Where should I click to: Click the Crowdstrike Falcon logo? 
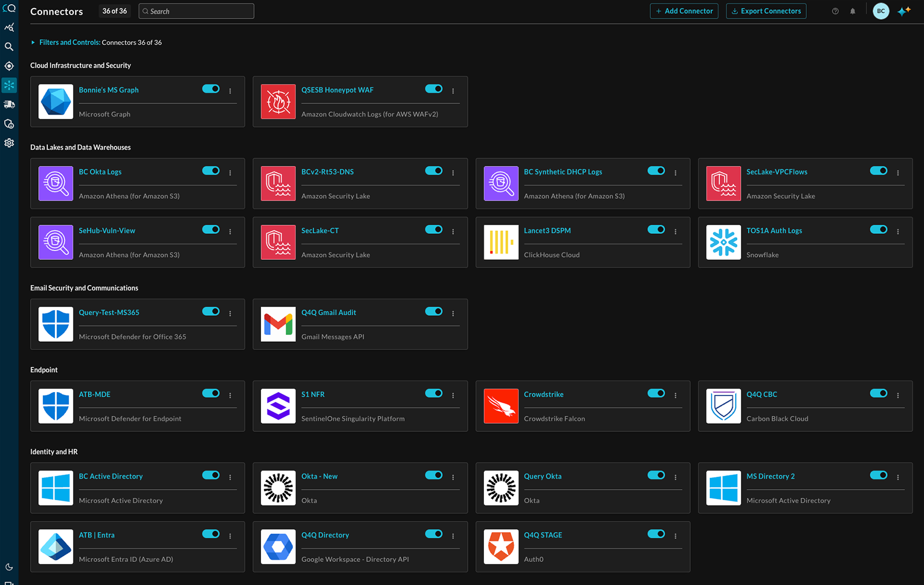point(501,406)
